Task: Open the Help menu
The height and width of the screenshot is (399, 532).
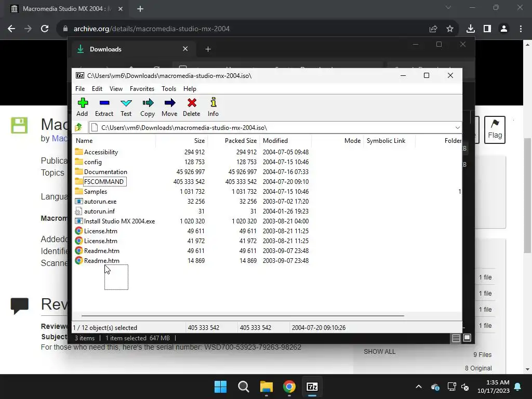Action: (x=190, y=88)
